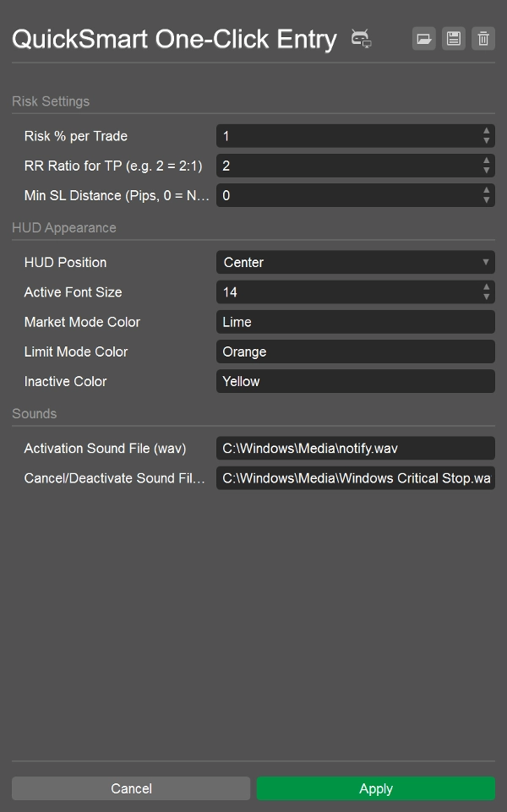Increment Risk % per Trade with up arrow

point(487,132)
